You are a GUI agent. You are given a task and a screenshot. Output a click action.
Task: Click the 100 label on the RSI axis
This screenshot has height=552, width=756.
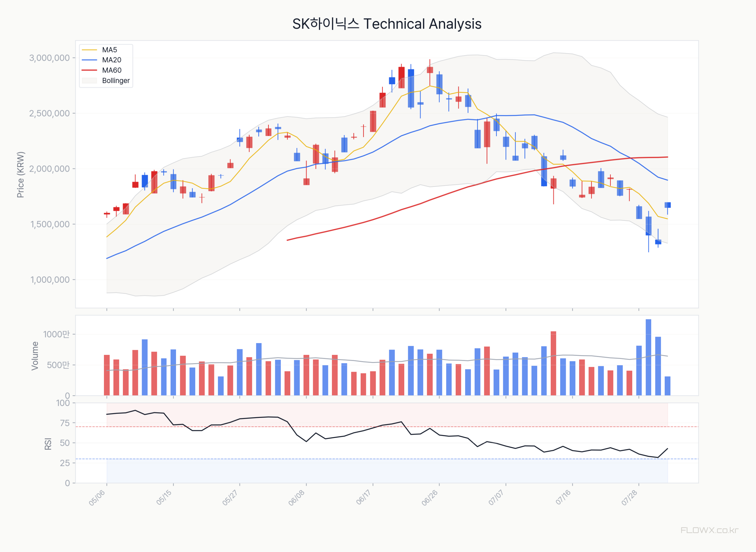click(x=63, y=403)
